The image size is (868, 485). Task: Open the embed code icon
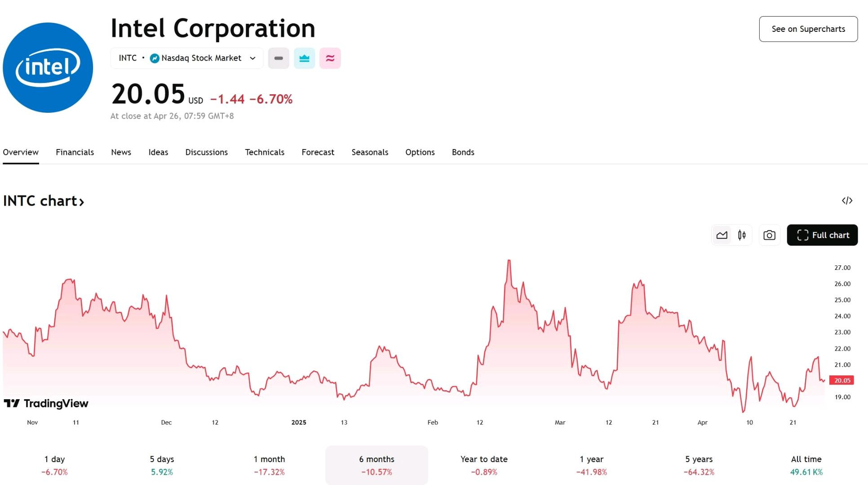847,201
